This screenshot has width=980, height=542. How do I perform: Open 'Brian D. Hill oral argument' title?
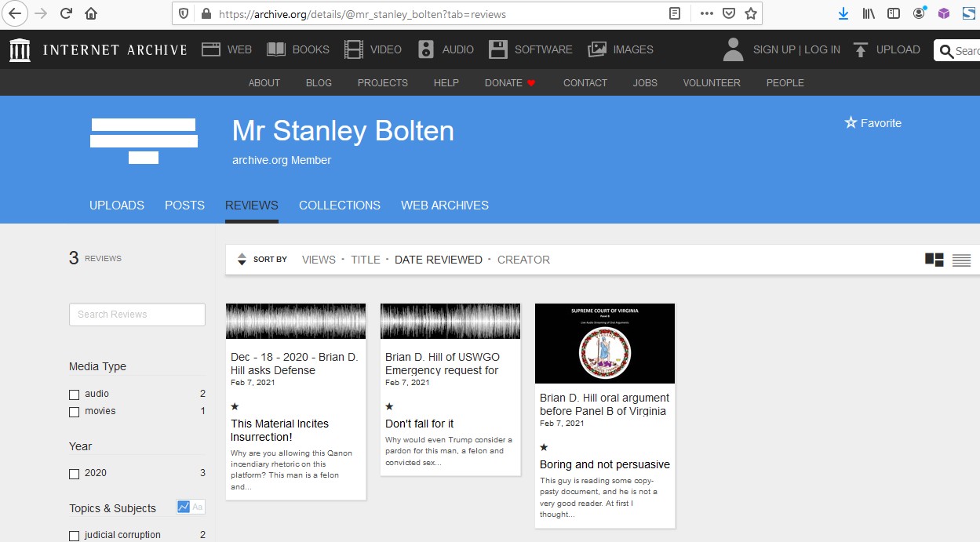(x=604, y=405)
